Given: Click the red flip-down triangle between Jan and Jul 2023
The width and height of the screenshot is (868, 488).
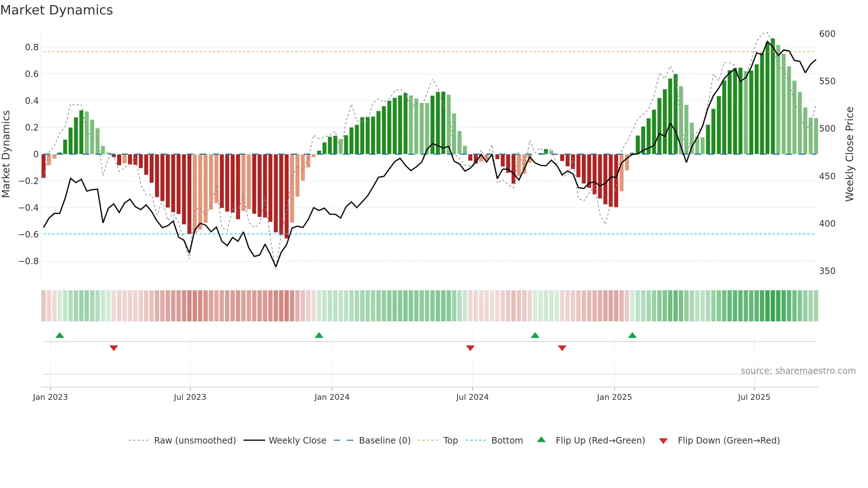Looking at the screenshot, I should [114, 348].
